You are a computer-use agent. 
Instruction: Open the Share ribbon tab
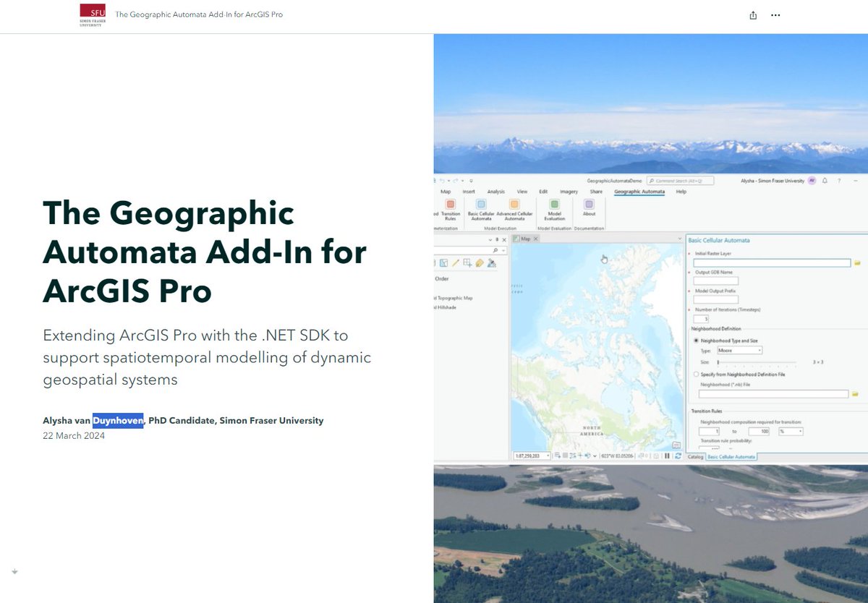596,192
